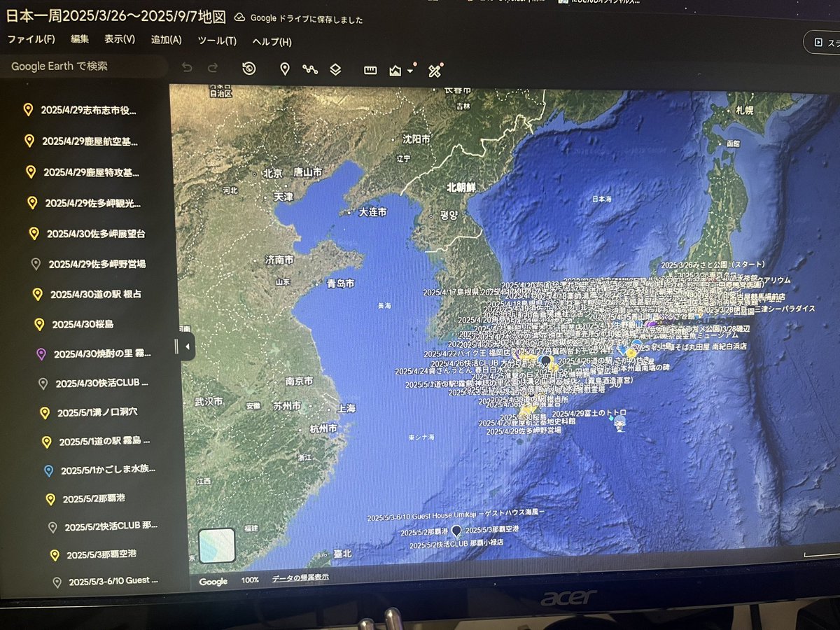Click the map style mountain icon
The width and height of the screenshot is (840, 630).
pos(395,70)
